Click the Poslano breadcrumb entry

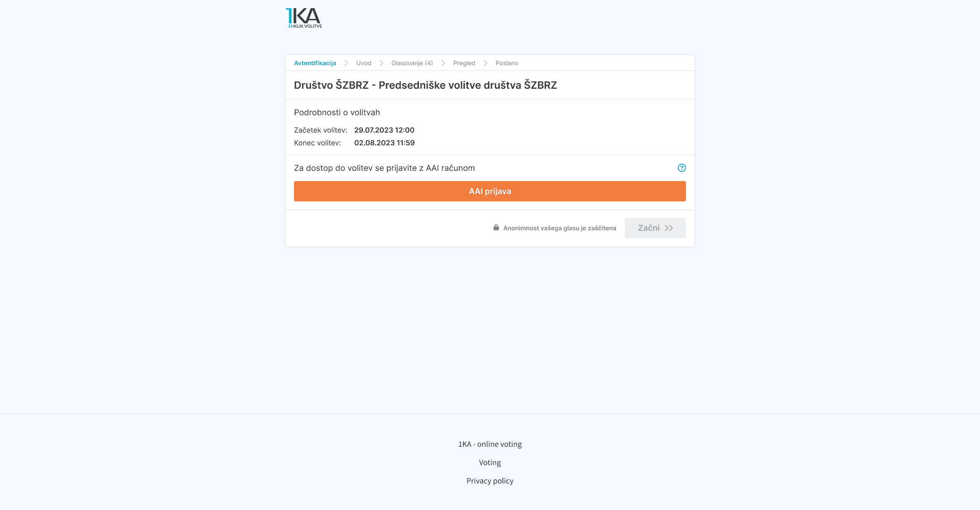pos(507,63)
